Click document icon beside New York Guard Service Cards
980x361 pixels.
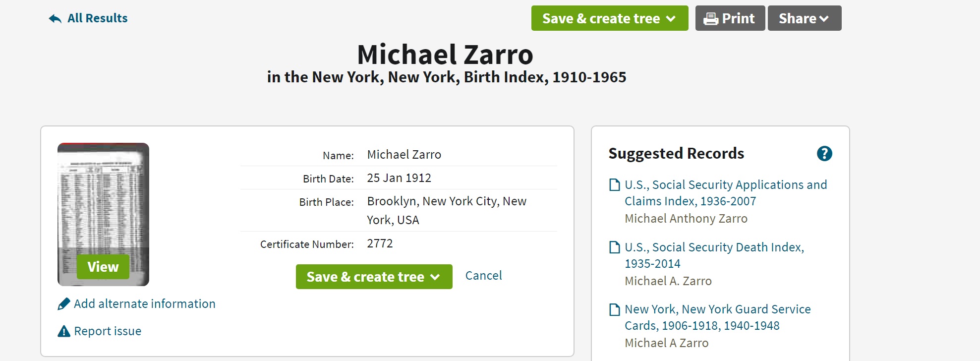pyautogui.click(x=615, y=310)
